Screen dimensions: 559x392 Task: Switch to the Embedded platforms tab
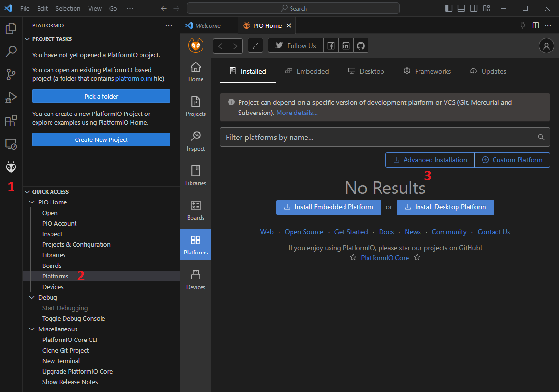click(x=307, y=71)
